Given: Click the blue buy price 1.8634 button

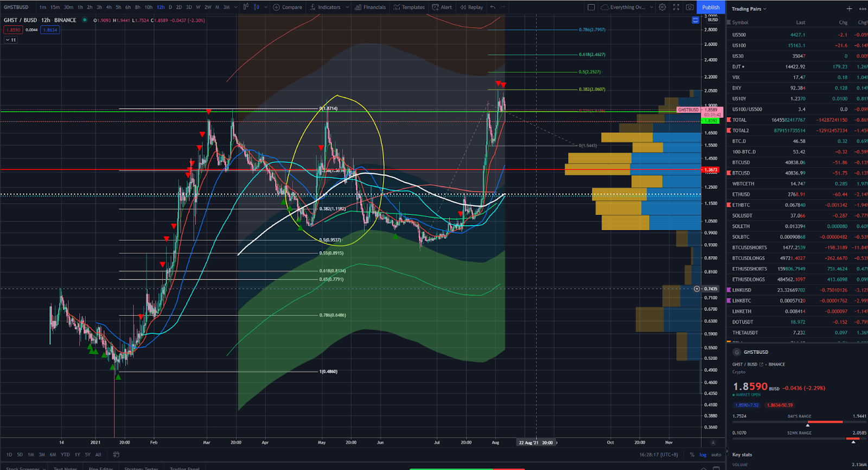Looking at the screenshot, I should [x=50, y=30].
